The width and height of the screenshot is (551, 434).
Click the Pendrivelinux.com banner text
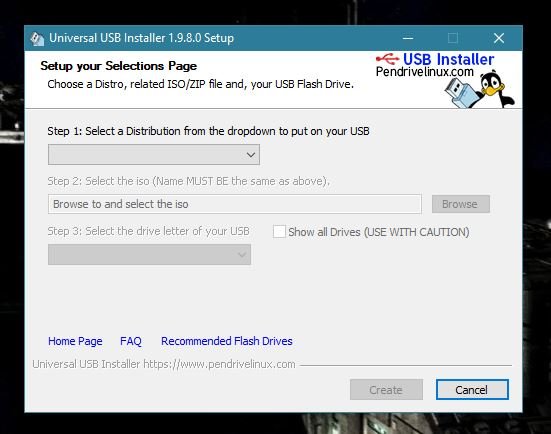coord(424,72)
